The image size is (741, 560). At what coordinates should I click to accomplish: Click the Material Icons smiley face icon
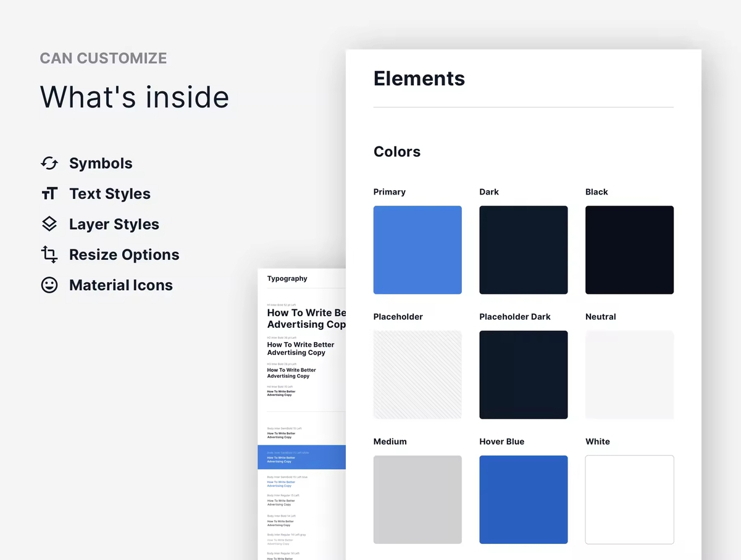[x=49, y=285]
